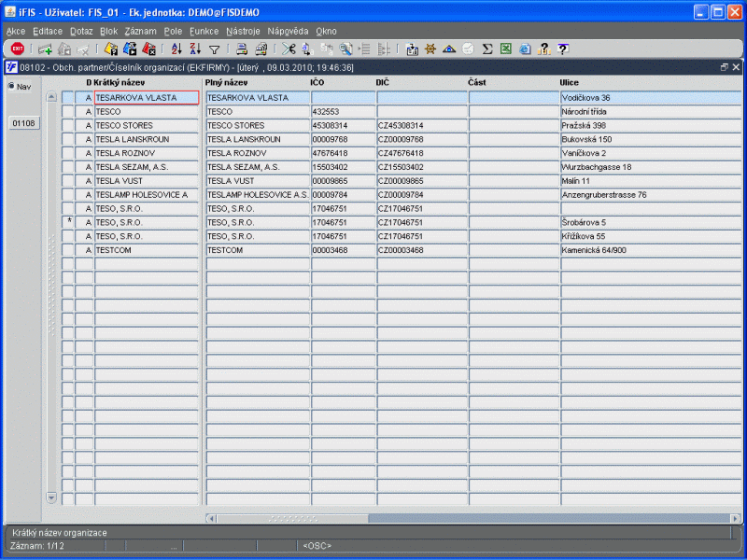The width and height of the screenshot is (747, 560).
Task: Open the funnel filter icon
Action: [x=215, y=49]
